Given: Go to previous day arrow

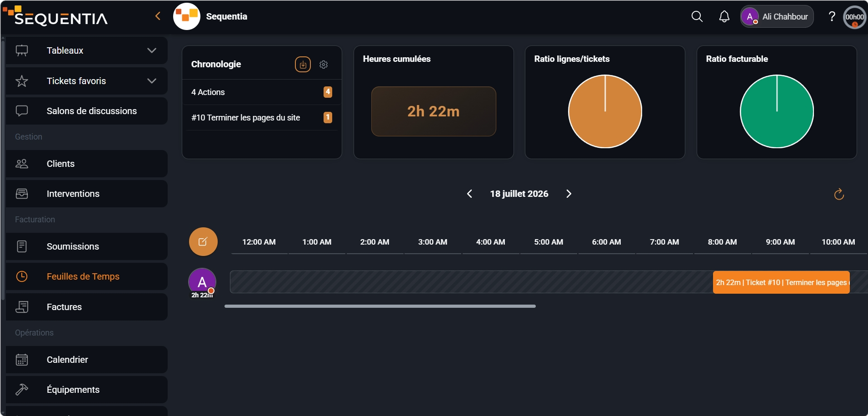Looking at the screenshot, I should click(469, 194).
